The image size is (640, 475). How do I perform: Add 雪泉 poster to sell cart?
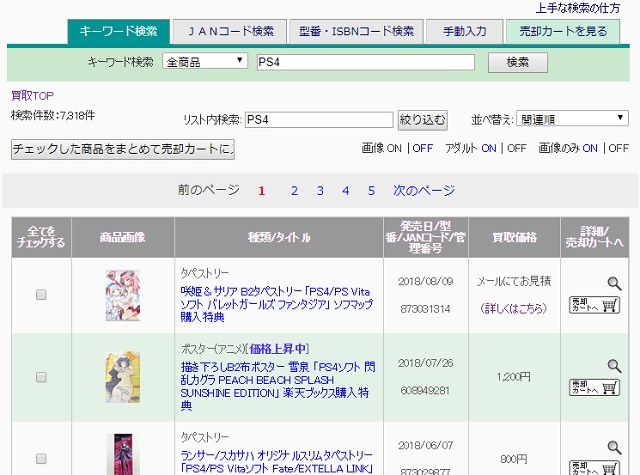[x=595, y=387]
